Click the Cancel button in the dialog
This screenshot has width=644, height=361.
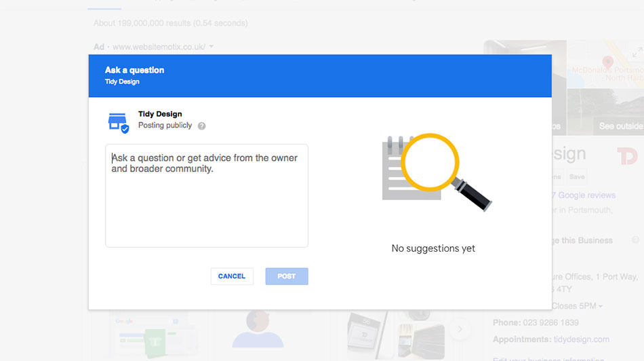click(232, 276)
